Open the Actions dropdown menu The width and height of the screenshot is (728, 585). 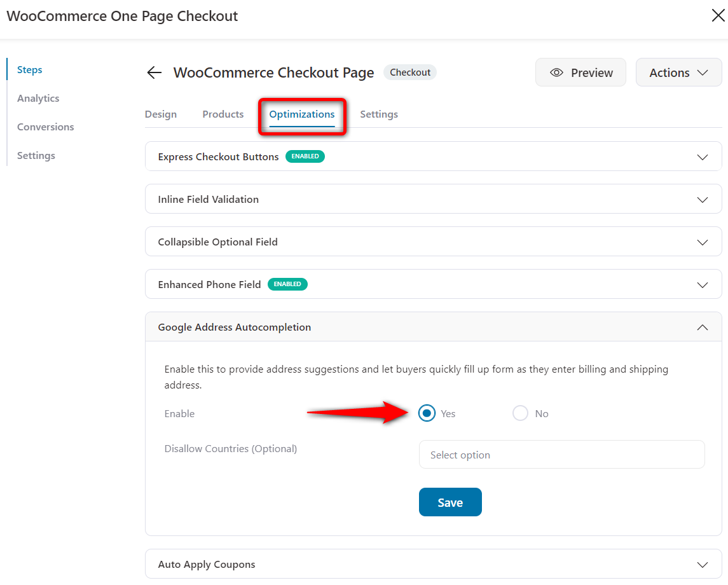point(678,72)
